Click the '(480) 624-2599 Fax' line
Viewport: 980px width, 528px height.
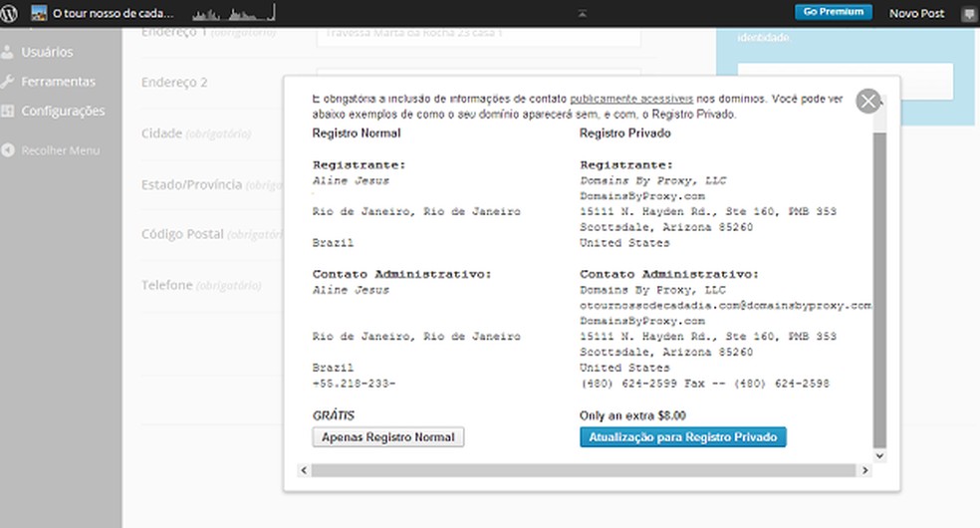(704, 383)
